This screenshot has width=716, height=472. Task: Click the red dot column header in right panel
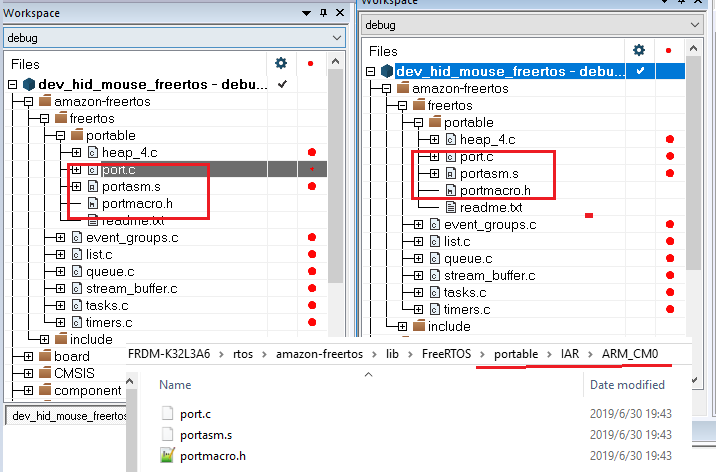pos(668,50)
